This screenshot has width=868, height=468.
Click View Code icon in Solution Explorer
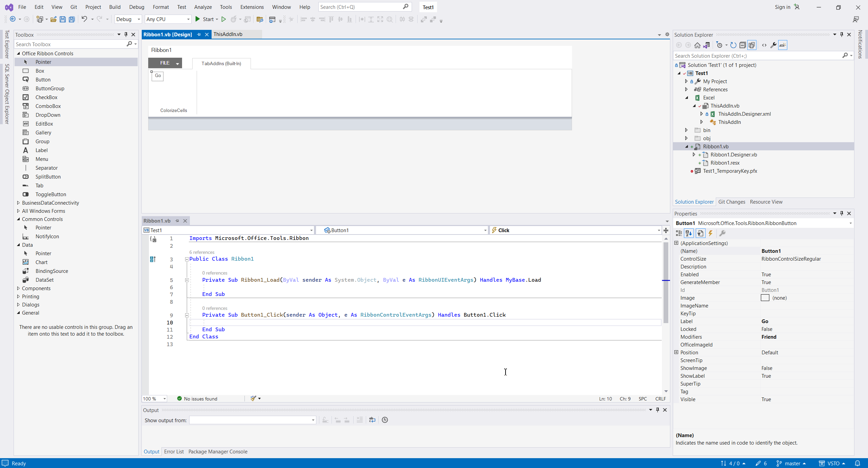click(x=764, y=45)
